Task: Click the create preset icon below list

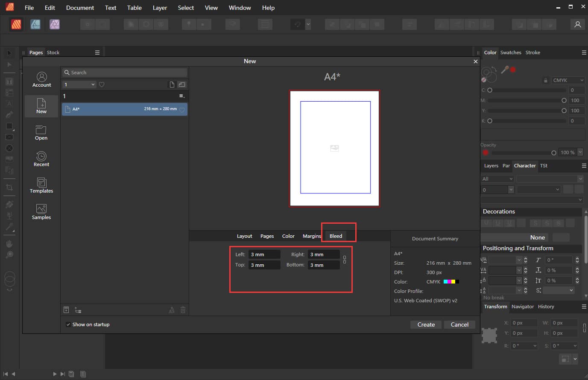Action: pos(66,310)
